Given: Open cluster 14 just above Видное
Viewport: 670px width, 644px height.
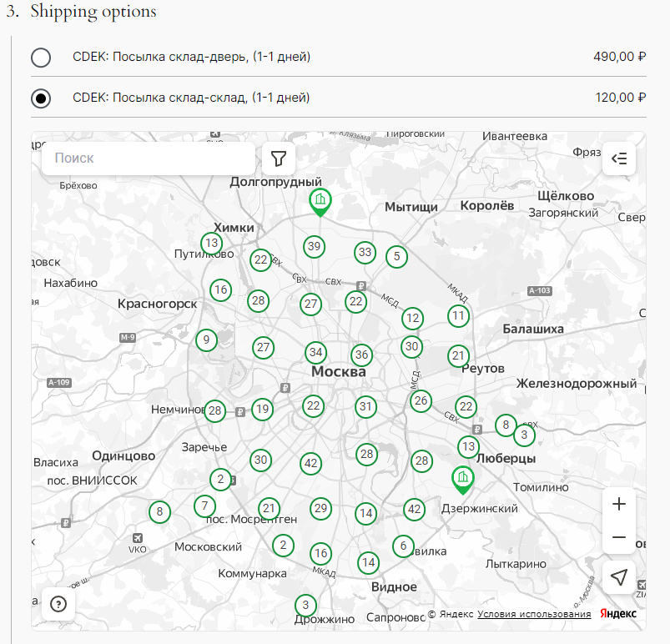Looking at the screenshot, I should [x=368, y=563].
